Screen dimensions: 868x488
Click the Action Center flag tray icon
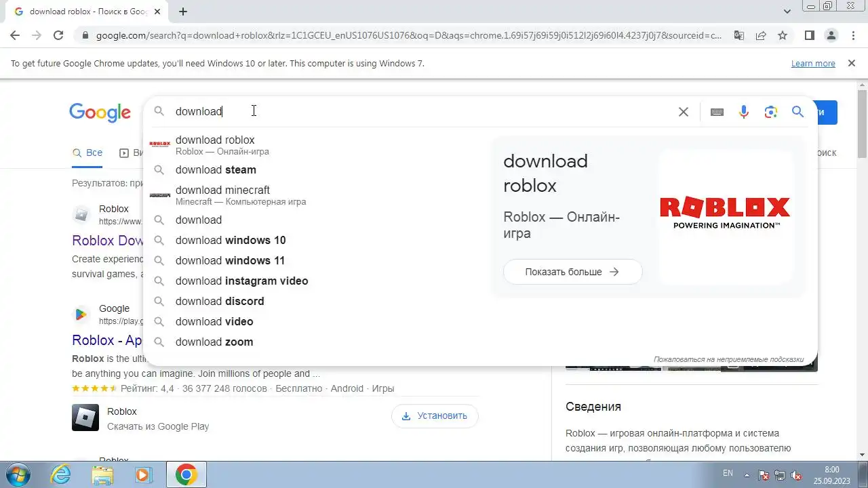[x=763, y=474]
